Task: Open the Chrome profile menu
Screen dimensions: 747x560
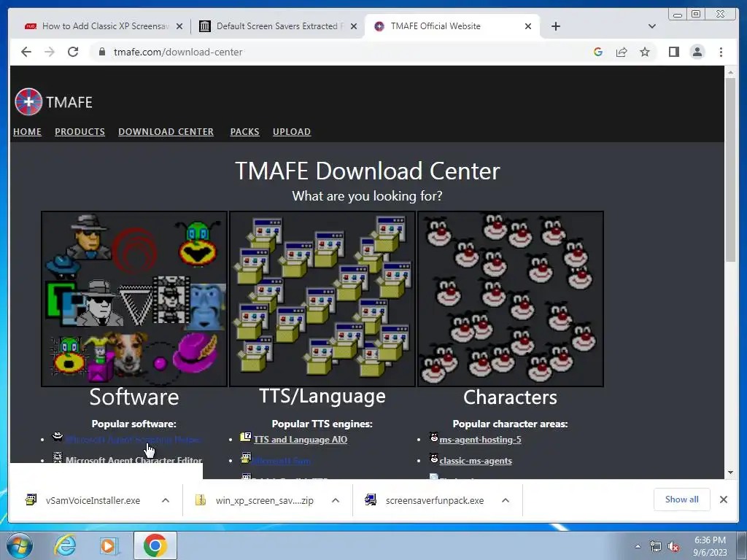Action: tap(697, 52)
